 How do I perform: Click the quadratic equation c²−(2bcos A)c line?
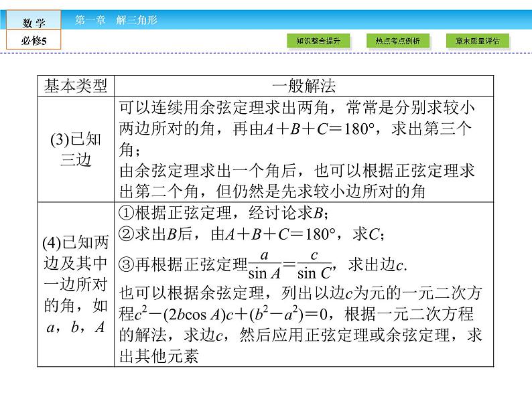coord(296,314)
